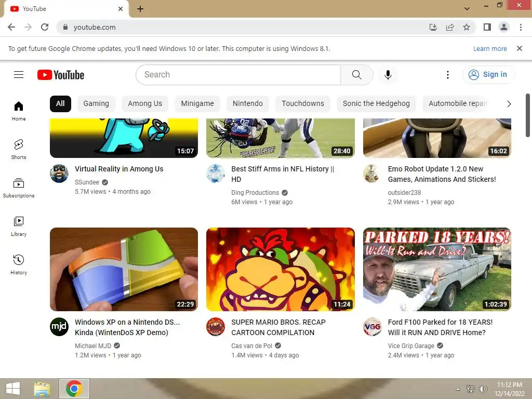Open Super Mario Bros Recap thumbnail
532x399 pixels.
tap(280, 270)
